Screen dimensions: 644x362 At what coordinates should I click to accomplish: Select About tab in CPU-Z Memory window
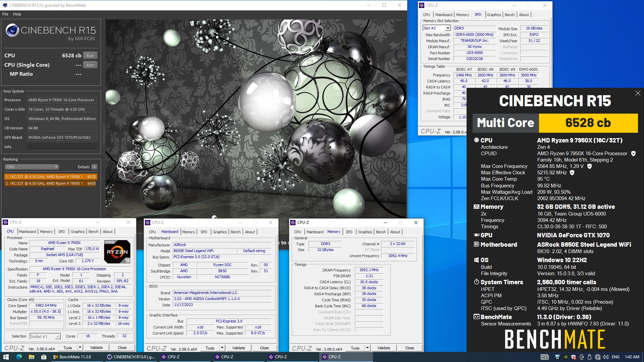[395, 232]
